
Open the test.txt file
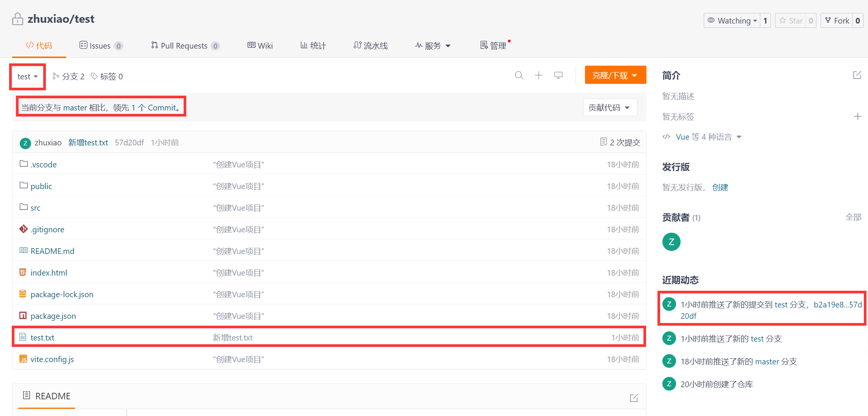42,337
